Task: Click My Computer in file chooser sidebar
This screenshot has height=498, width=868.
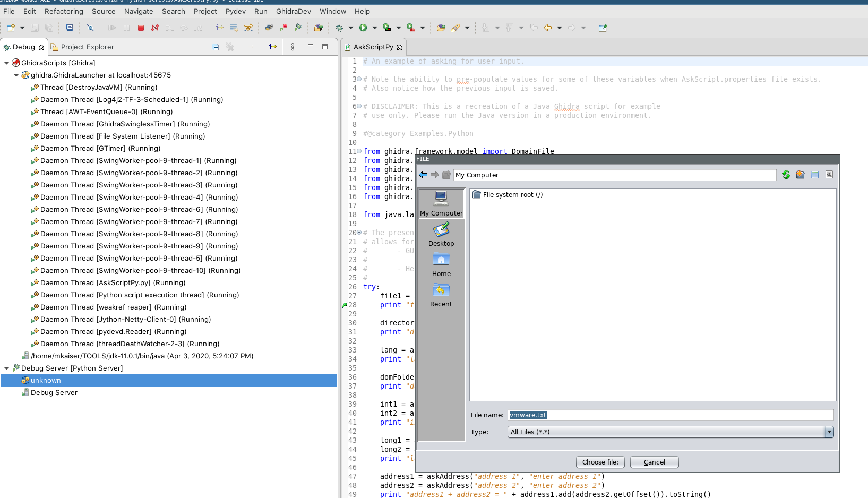Action: tap(441, 203)
